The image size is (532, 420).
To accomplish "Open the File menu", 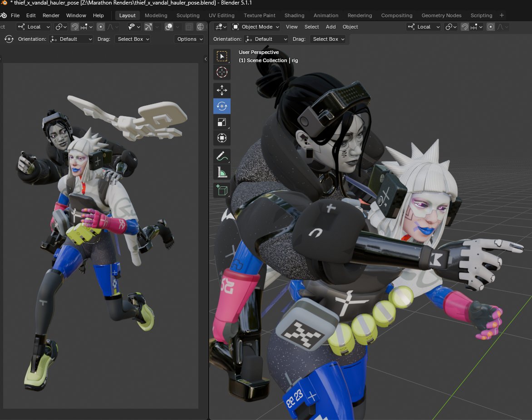I will coord(15,15).
